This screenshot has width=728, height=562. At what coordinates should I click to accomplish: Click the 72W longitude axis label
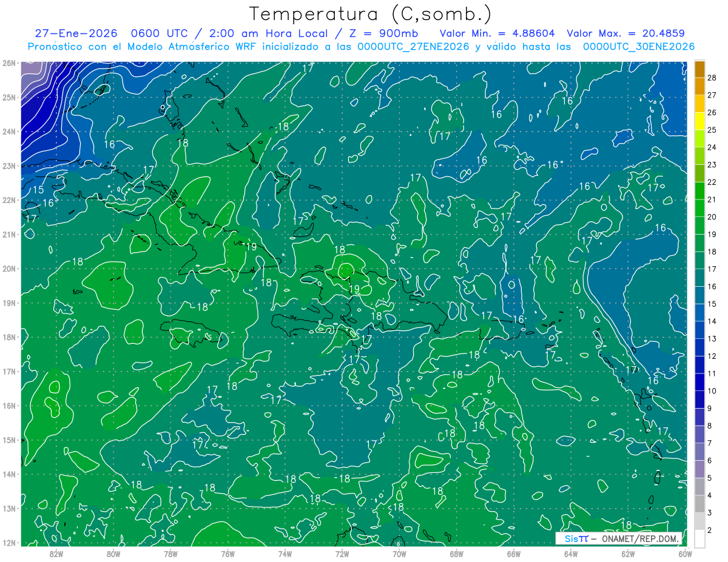click(342, 554)
